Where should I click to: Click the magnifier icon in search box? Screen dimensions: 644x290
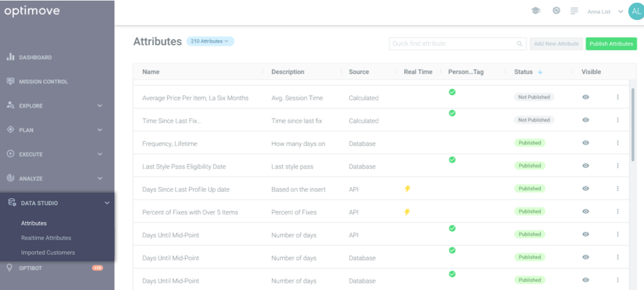pos(520,44)
